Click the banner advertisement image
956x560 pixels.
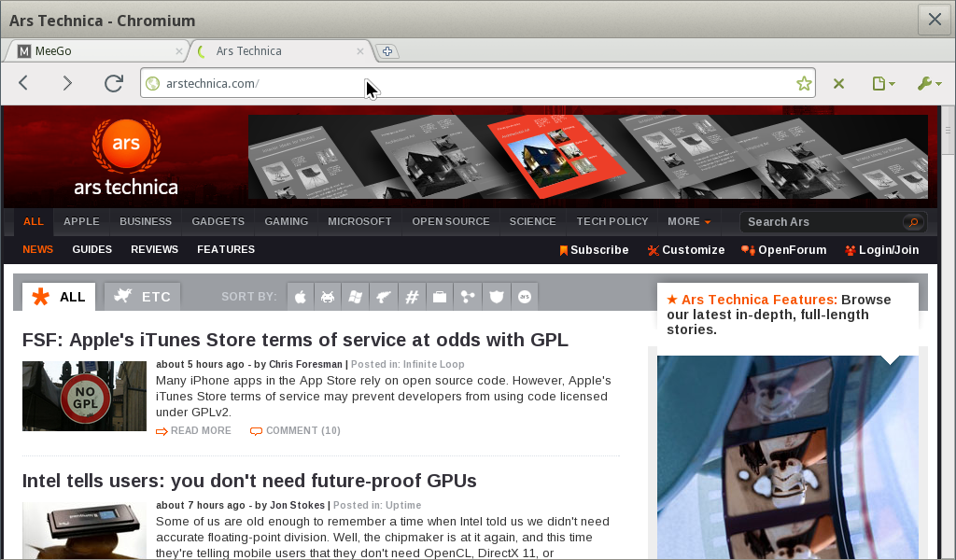coord(588,157)
